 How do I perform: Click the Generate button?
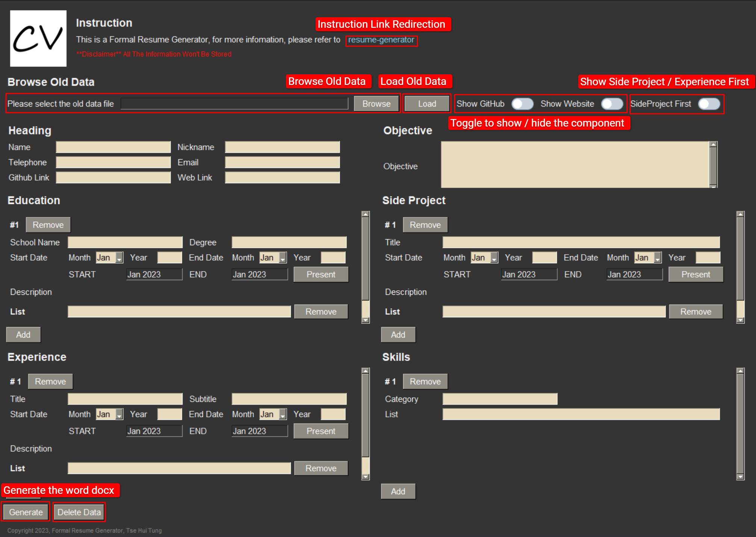(x=26, y=512)
